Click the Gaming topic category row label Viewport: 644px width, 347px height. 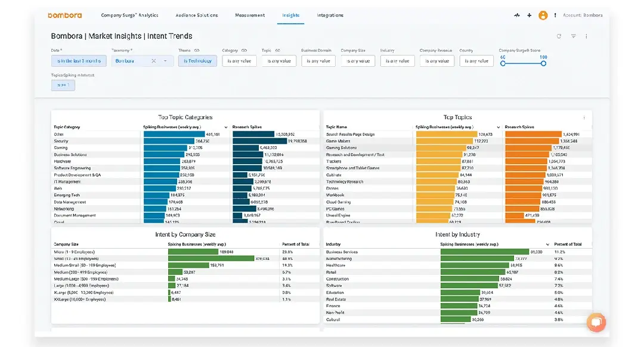click(61, 148)
